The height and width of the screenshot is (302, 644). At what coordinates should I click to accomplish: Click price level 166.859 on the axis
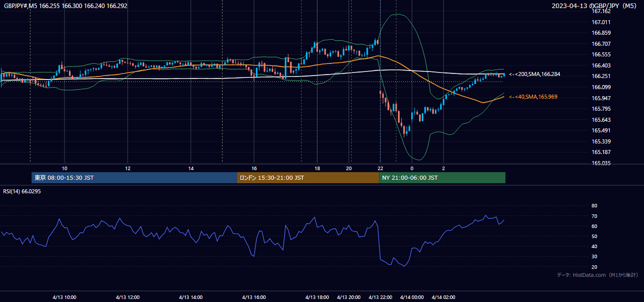pyautogui.click(x=601, y=33)
